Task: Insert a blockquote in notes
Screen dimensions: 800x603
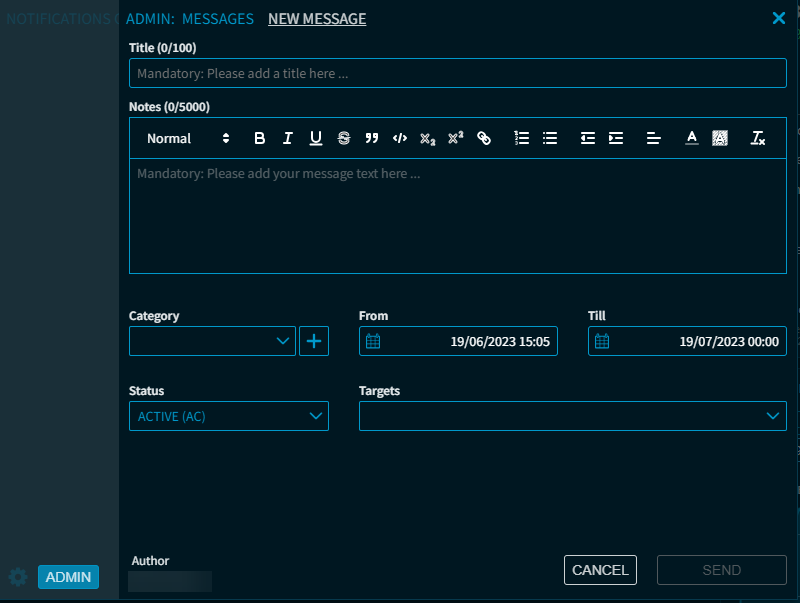Action: 372,139
